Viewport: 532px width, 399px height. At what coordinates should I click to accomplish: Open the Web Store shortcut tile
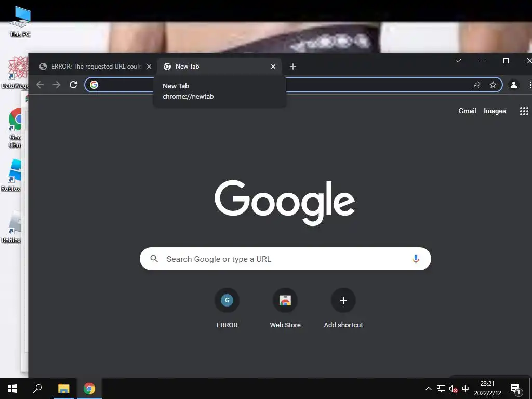pos(285,308)
